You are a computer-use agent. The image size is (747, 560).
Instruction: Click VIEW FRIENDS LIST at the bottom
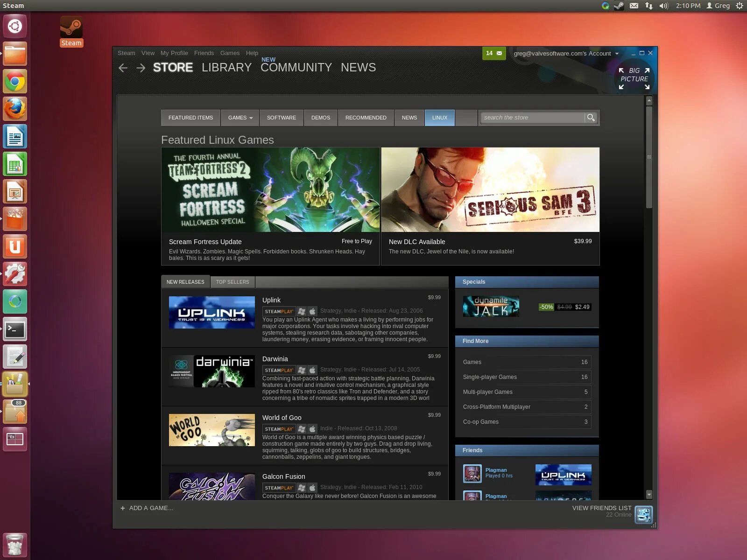click(601, 508)
